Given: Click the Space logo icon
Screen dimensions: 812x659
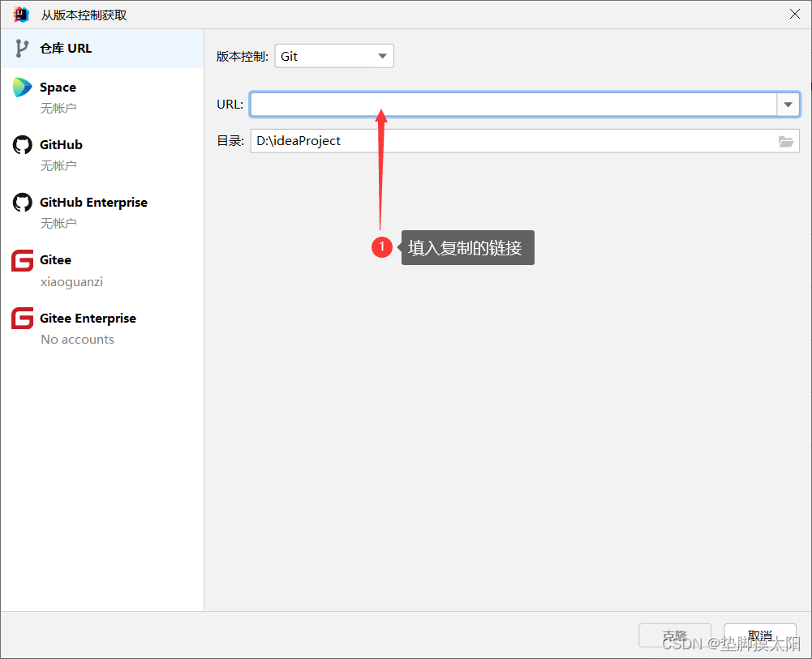Looking at the screenshot, I should pos(22,88).
